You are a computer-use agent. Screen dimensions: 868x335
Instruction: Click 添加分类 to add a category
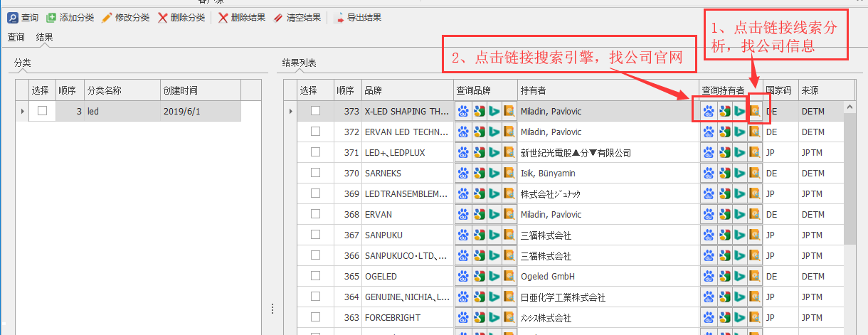tap(70, 17)
